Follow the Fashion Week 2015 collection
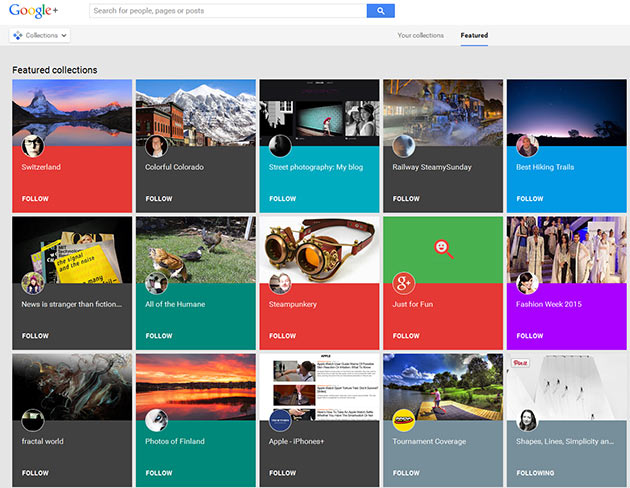 (529, 336)
